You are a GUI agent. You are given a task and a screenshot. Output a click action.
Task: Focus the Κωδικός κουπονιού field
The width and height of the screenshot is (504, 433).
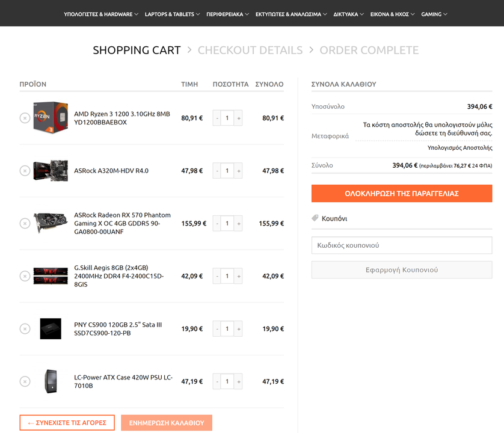click(402, 245)
